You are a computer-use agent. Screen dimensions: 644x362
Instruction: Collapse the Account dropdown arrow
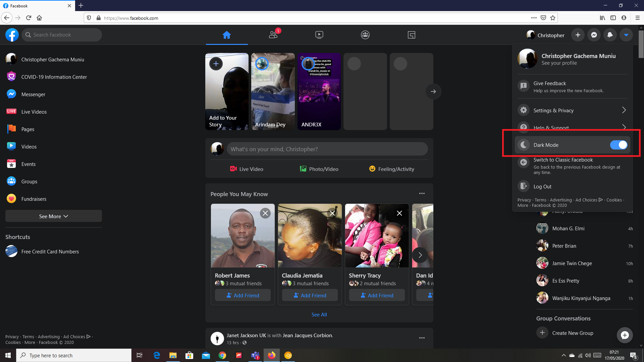[626, 35]
